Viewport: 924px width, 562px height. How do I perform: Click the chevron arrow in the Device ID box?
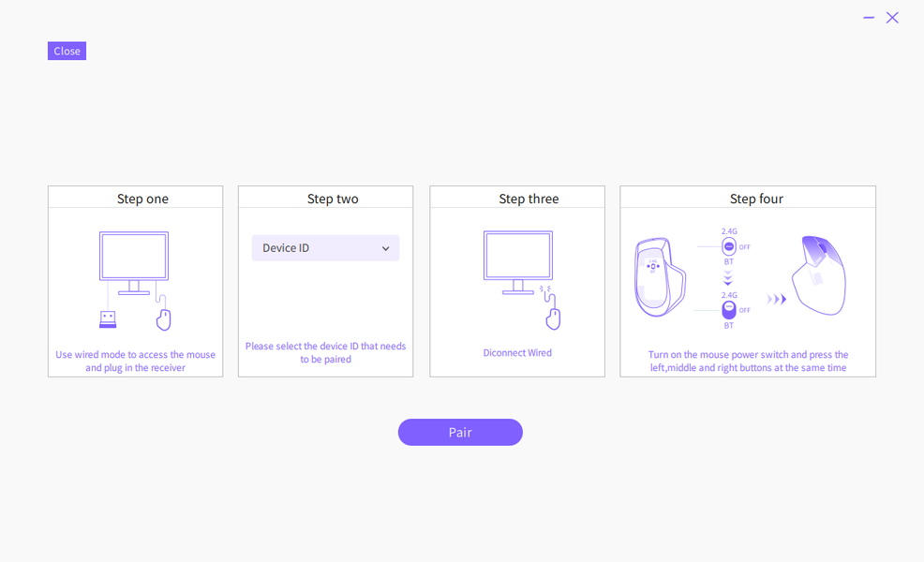385,248
